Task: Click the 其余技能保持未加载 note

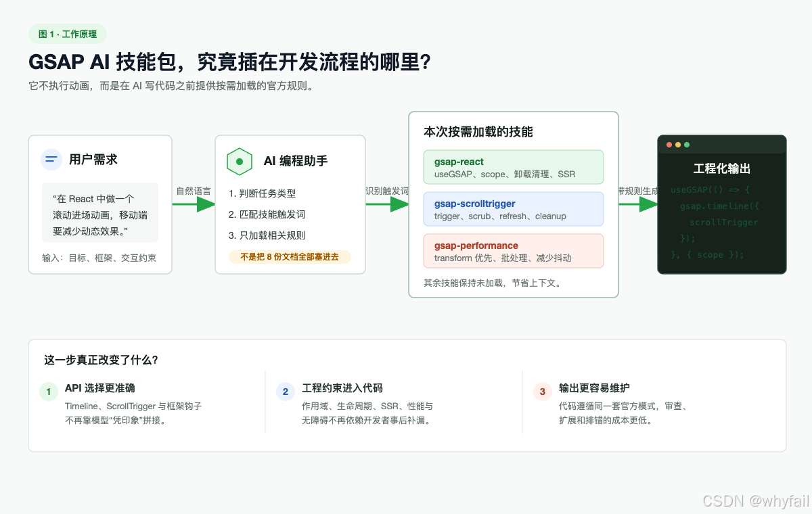Action: tap(492, 283)
